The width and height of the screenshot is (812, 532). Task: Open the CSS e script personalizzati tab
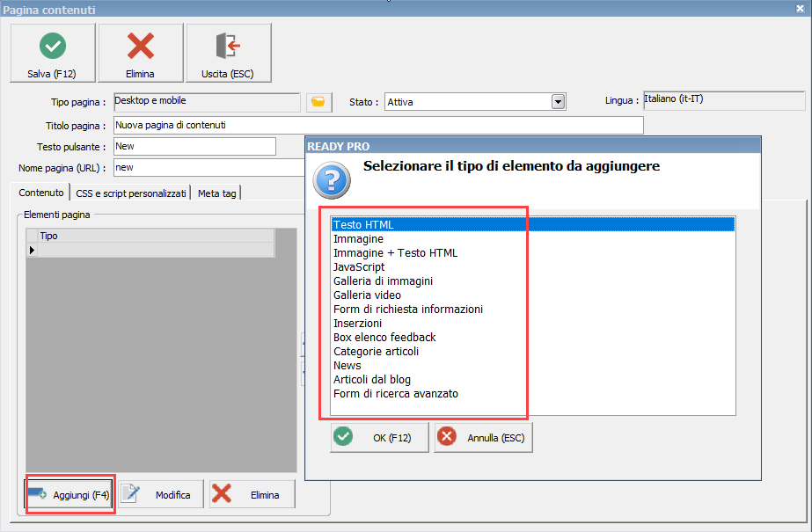[x=130, y=193]
